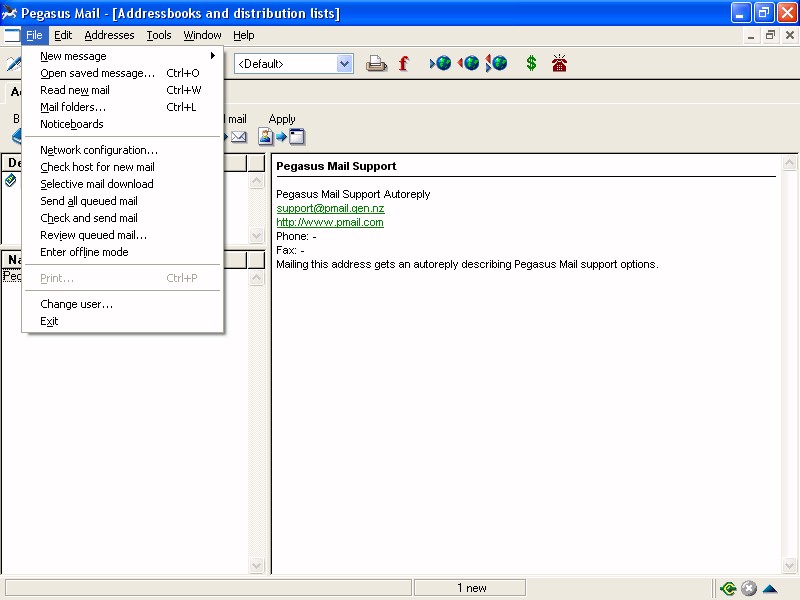Click globe icon with right-pointing blue arrow
800x600 pixels.
441,63
